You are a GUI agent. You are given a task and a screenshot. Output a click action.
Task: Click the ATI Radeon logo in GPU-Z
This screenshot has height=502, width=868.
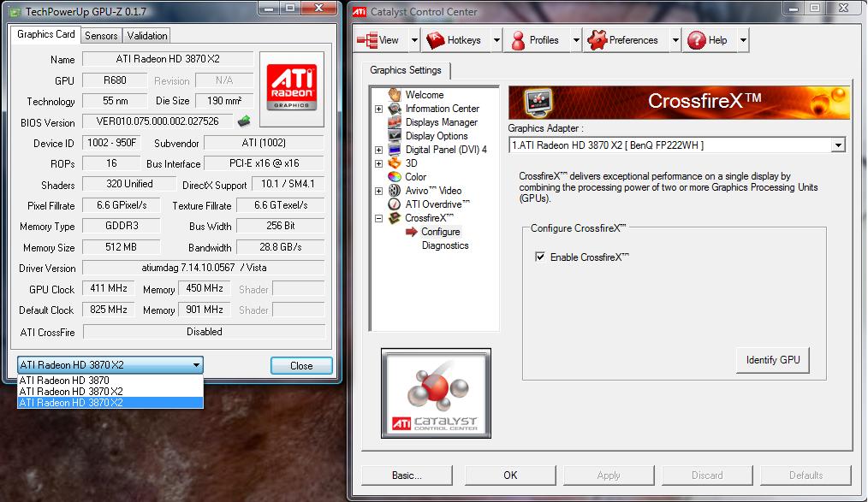click(x=292, y=88)
